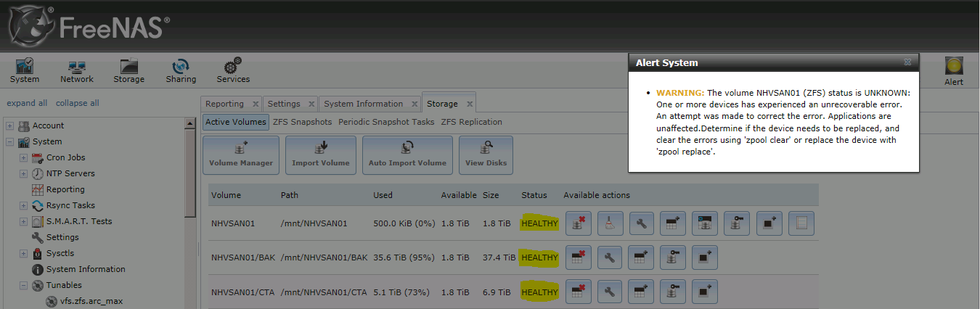Viewport: 980px width, 309px height.
Task: Click the Import Volume button
Action: click(321, 154)
